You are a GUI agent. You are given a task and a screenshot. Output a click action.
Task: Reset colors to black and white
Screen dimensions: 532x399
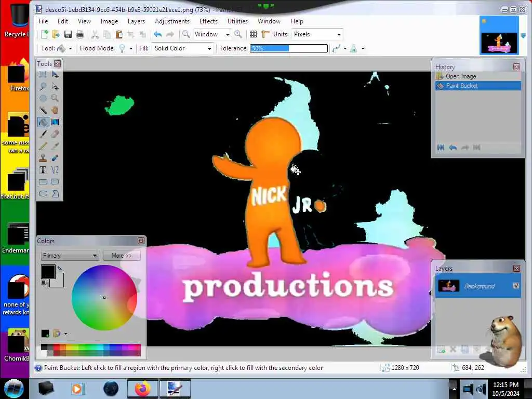click(44, 283)
